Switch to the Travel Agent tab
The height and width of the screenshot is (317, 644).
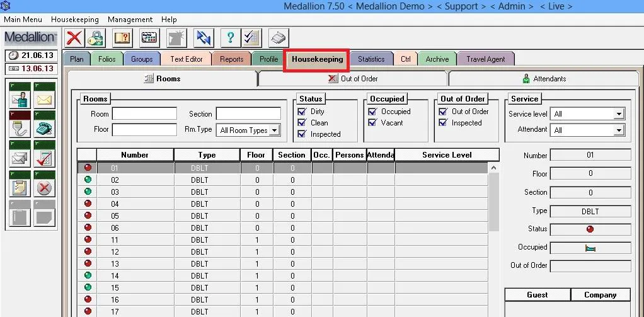tap(485, 59)
